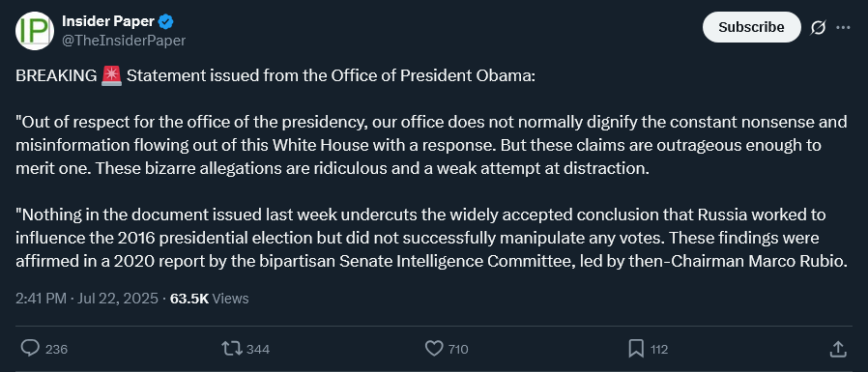Like the post with the heart icon

pyautogui.click(x=433, y=348)
